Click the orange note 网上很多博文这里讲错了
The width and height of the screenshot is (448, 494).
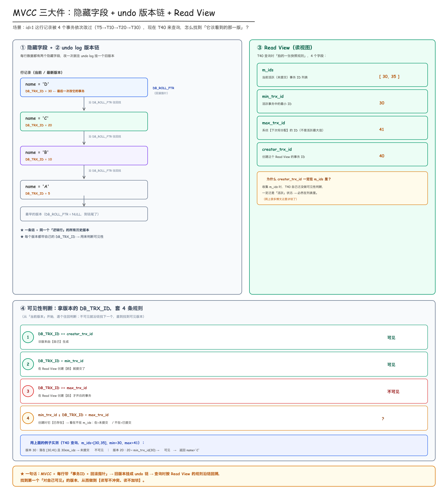(280, 199)
